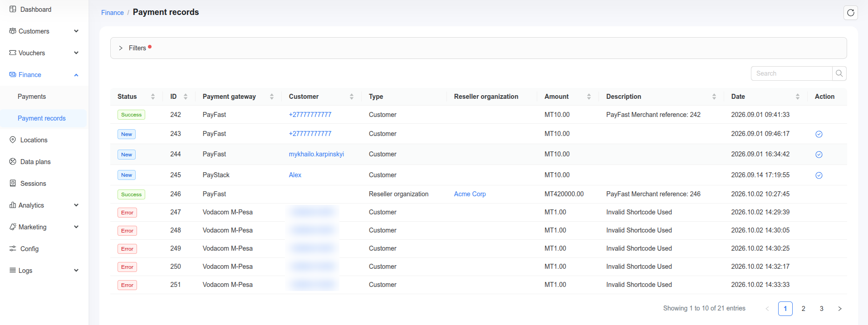Click amount MT420000.00 cell
The width and height of the screenshot is (868, 325).
coord(564,194)
